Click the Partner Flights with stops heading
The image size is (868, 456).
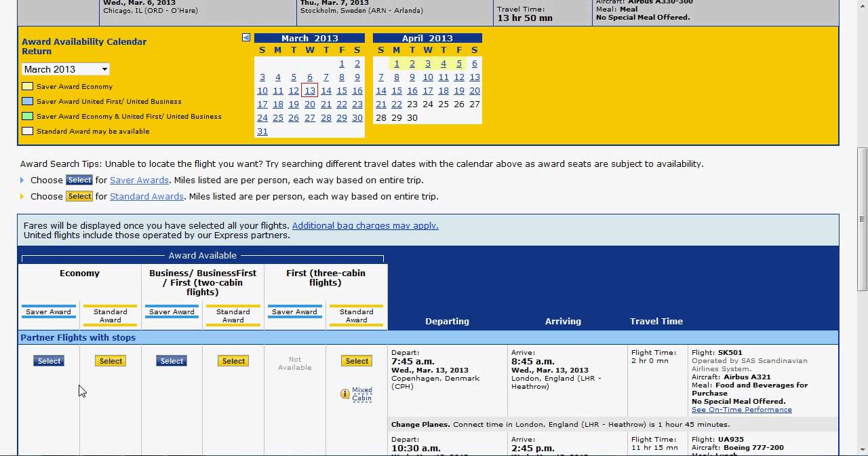coord(78,337)
